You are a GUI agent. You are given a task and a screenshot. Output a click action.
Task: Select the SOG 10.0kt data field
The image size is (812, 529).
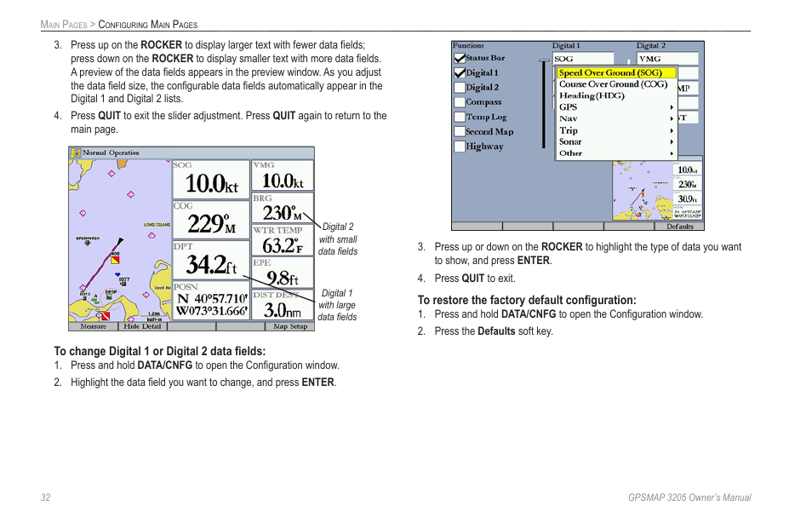pos(211,180)
